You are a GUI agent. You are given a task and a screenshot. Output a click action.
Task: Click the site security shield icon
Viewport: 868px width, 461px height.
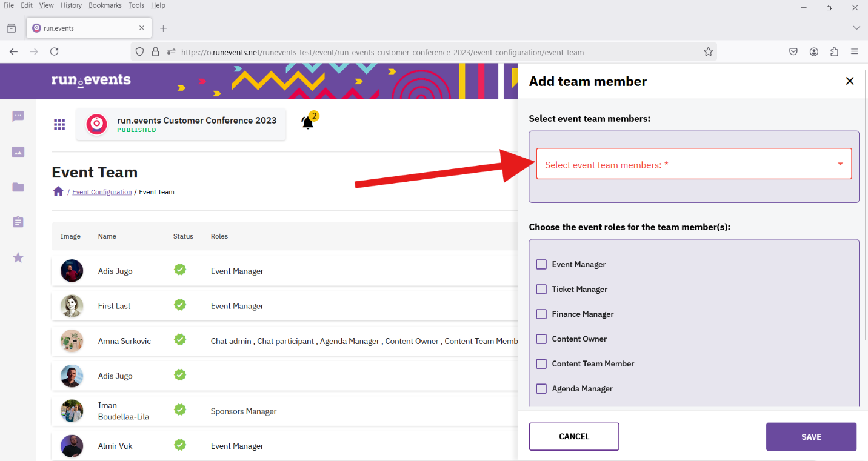140,52
